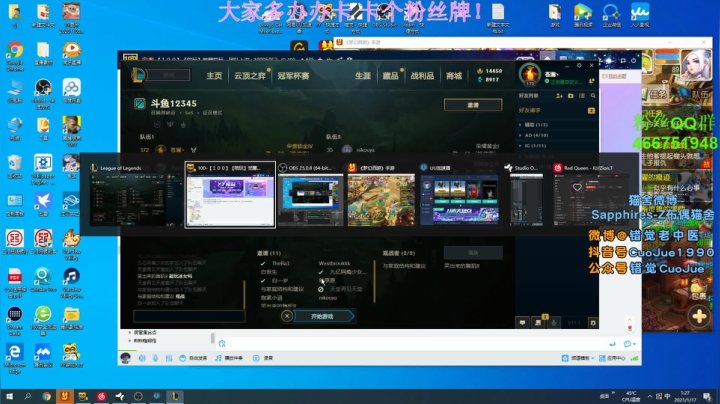This screenshot has width=720, height=404.
Task: Open the YY audio mixer settings icon
Action: (169, 358)
